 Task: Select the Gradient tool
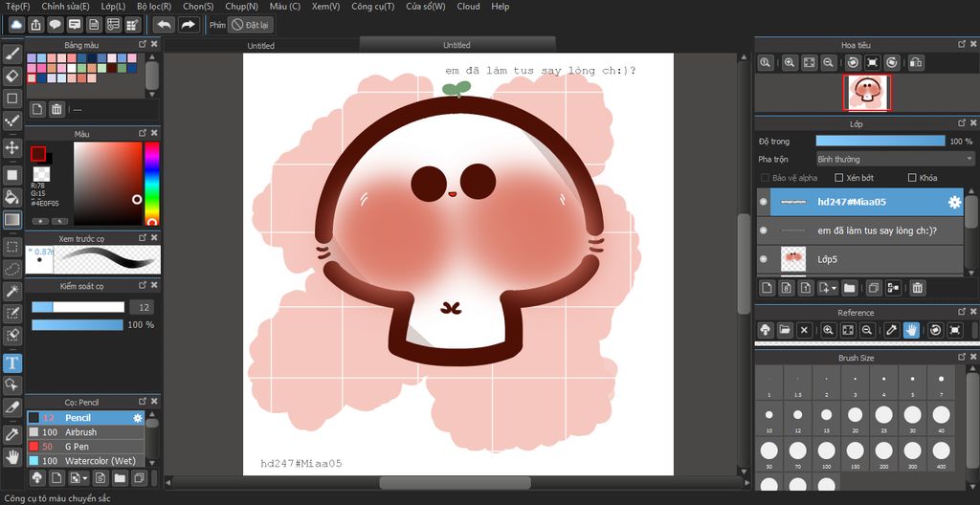[11, 219]
